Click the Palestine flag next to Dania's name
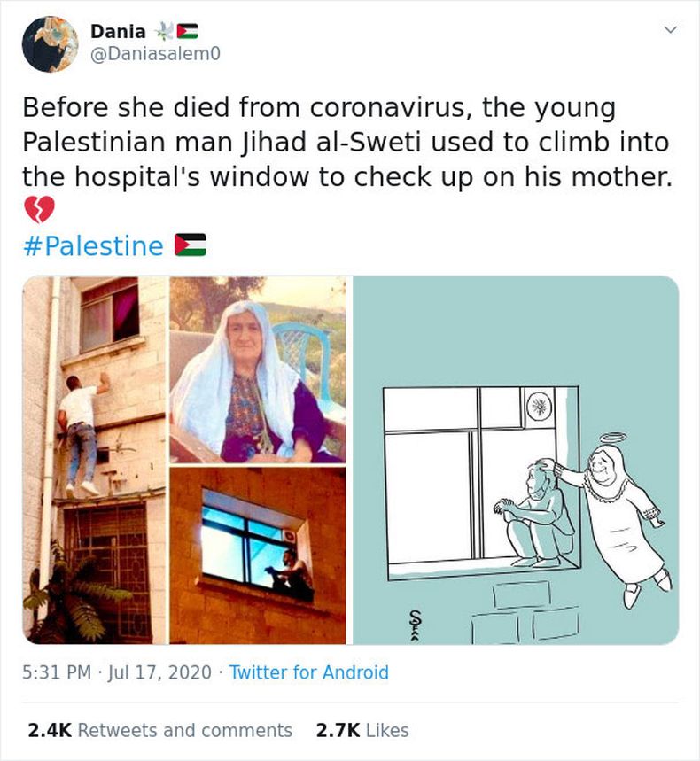 pos(187,32)
